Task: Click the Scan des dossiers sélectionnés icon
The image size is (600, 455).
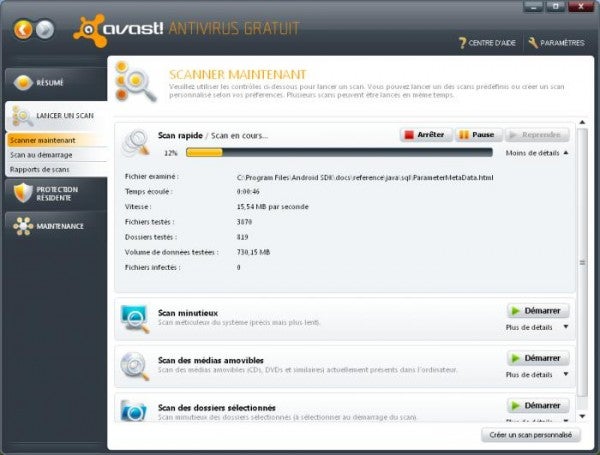Action: pyautogui.click(x=136, y=410)
